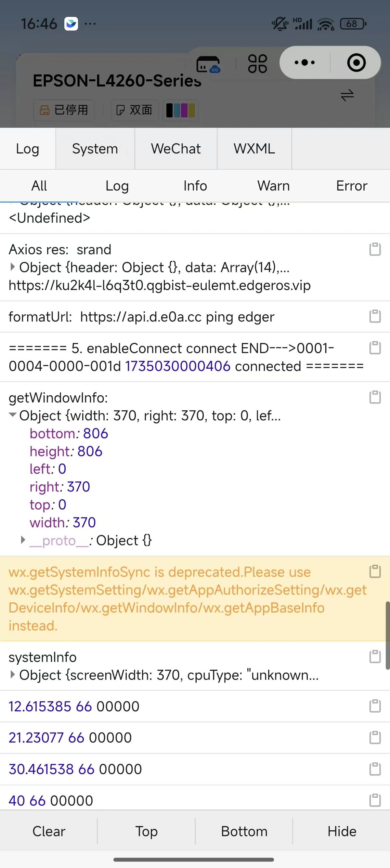390x868 pixels.
Task: Expand the systemInfo Object entry
Action: [12, 675]
